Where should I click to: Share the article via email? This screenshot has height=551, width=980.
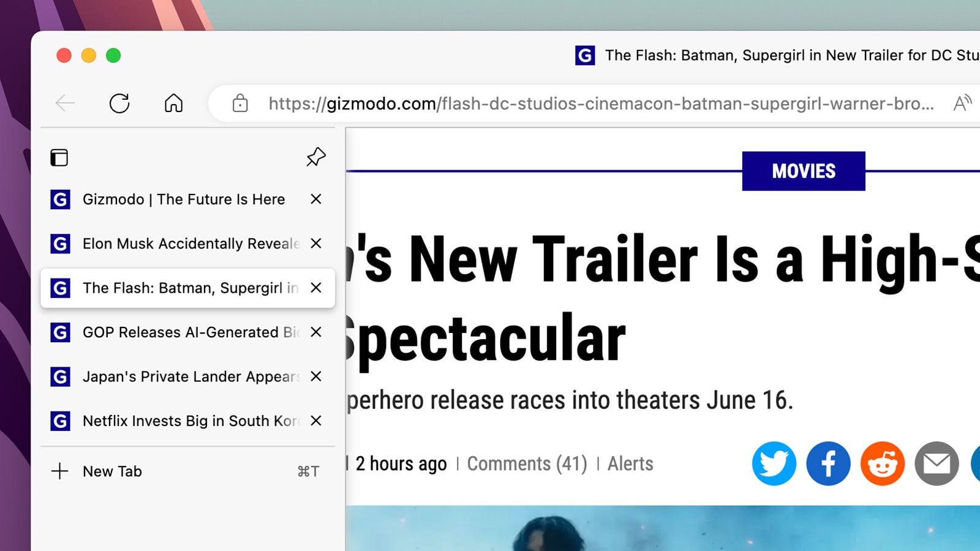pyautogui.click(x=936, y=463)
